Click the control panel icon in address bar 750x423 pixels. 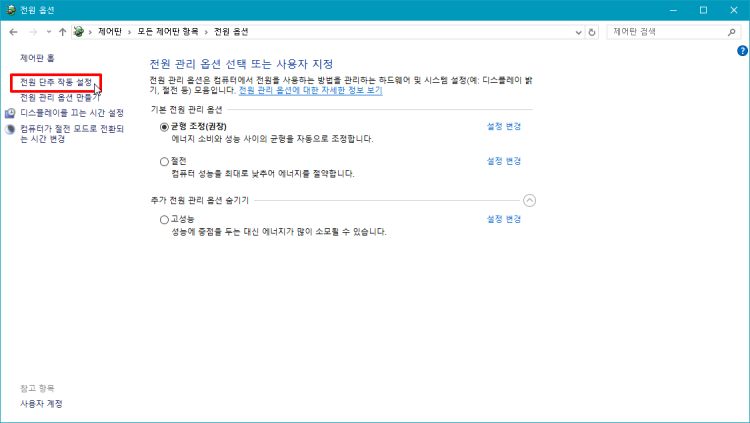(79, 32)
